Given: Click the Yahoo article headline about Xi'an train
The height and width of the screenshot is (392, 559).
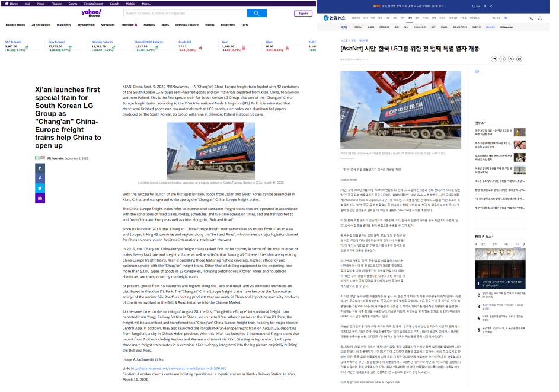Looking at the screenshot, I should [x=68, y=117].
